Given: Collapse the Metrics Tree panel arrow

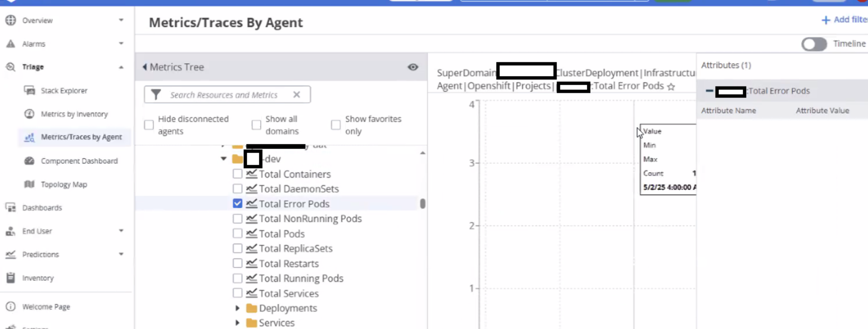Looking at the screenshot, I should [145, 67].
